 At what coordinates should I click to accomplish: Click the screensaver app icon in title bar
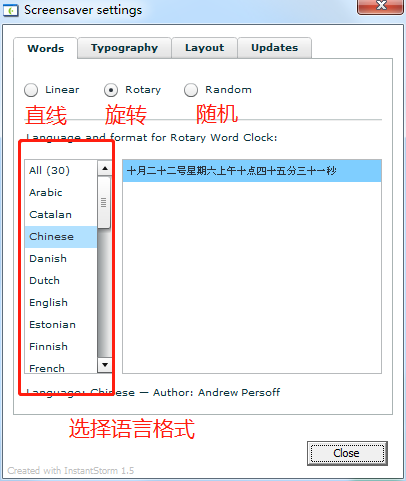(x=10, y=11)
